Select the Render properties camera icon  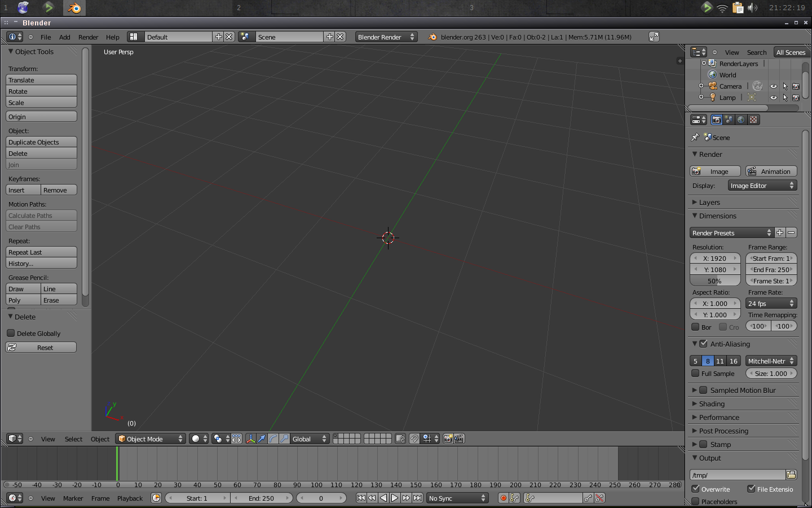point(716,119)
